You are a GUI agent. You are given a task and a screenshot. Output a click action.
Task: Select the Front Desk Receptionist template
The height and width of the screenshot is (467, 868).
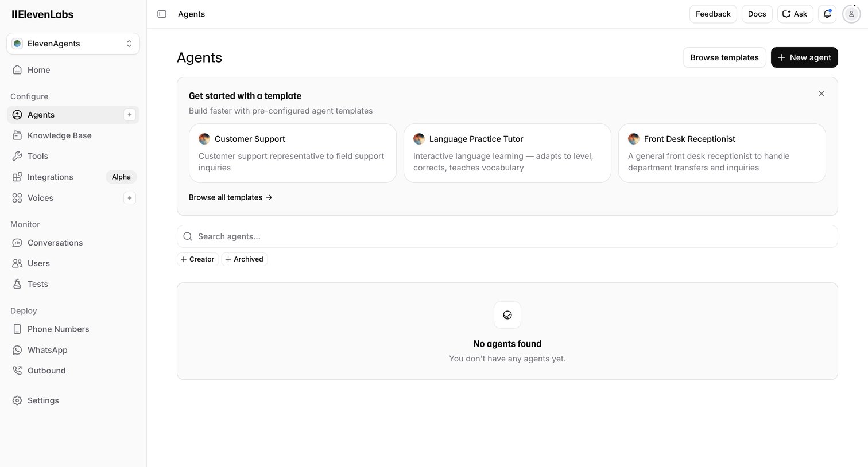[x=722, y=153]
